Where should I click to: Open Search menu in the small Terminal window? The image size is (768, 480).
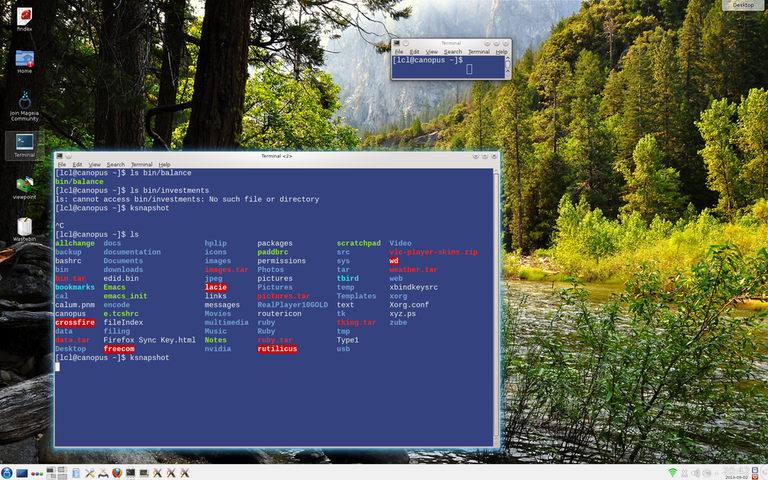[x=453, y=51]
